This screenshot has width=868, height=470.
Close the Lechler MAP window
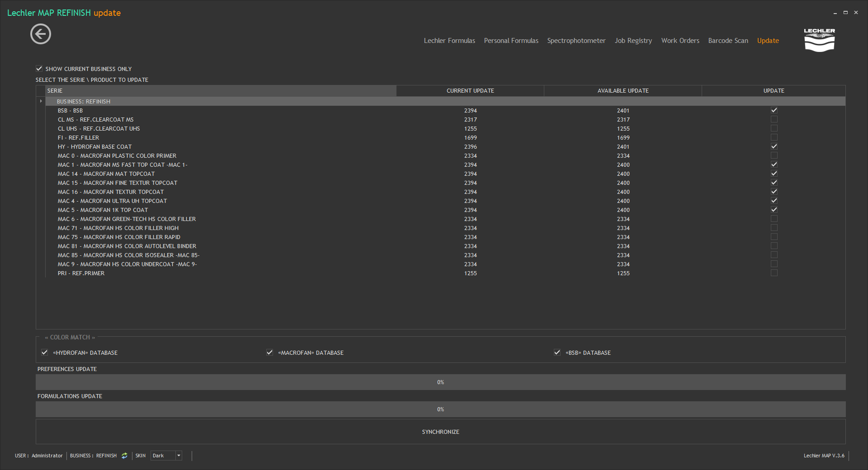tap(856, 13)
